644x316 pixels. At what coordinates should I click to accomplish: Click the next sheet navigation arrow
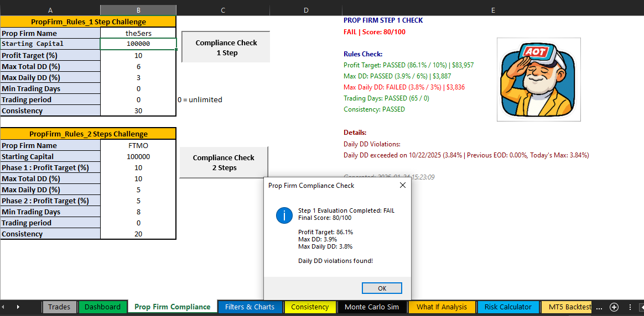coord(18,307)
